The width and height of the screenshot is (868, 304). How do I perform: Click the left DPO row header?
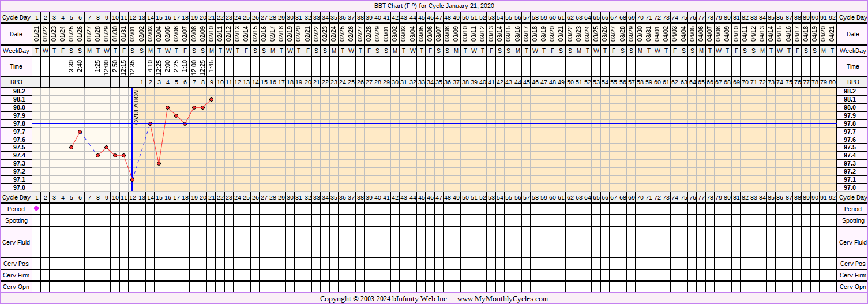click(16, 82)
